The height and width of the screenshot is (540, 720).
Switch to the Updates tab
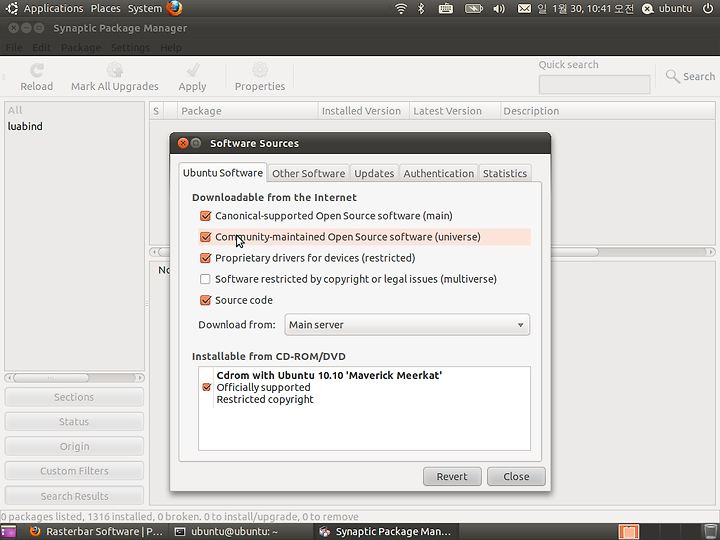pos(374,174)
